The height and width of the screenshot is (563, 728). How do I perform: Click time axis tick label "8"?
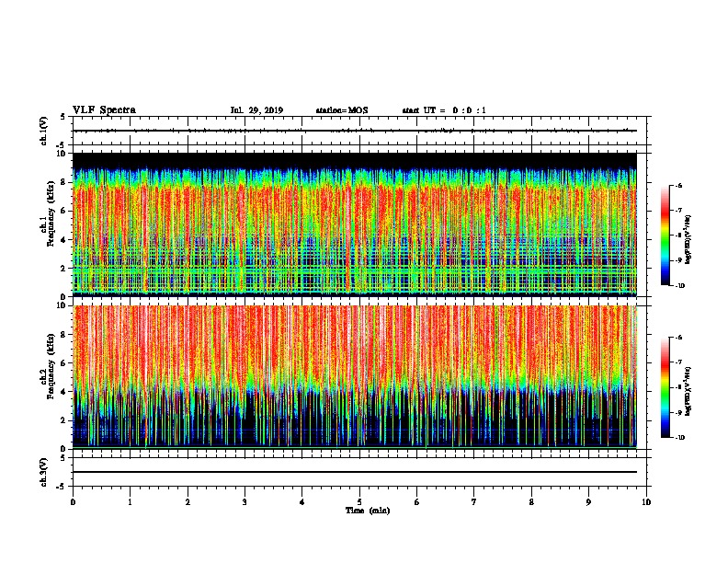(x=531, y=502)
